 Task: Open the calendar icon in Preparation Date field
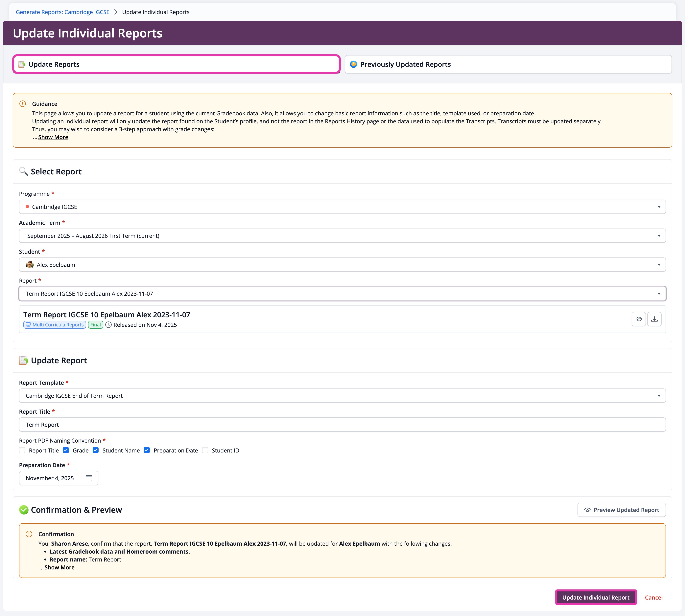pos(89,478)
